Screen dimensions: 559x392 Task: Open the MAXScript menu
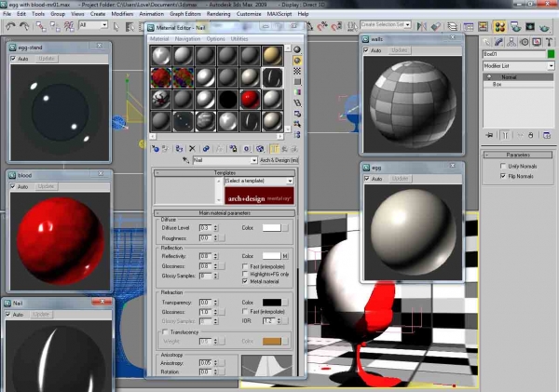(279, 14)
